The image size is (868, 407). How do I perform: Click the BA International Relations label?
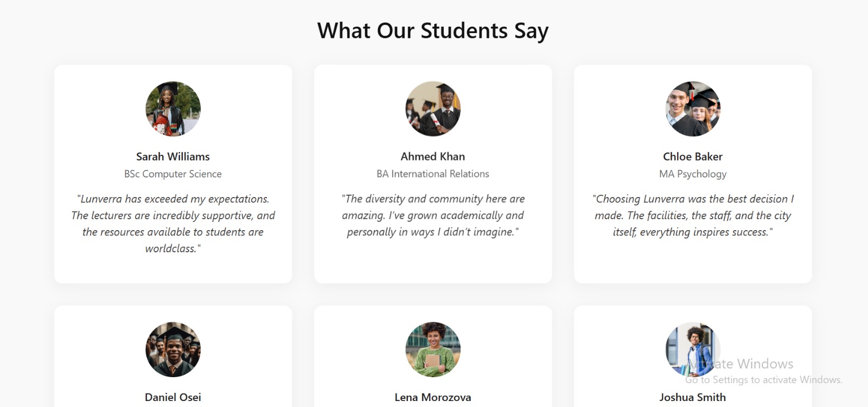[x=433, y=174]
